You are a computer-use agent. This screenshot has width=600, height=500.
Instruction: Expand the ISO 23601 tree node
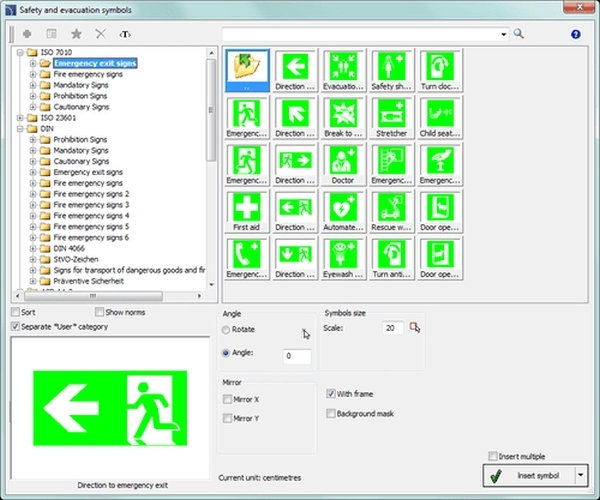(21, 117)
